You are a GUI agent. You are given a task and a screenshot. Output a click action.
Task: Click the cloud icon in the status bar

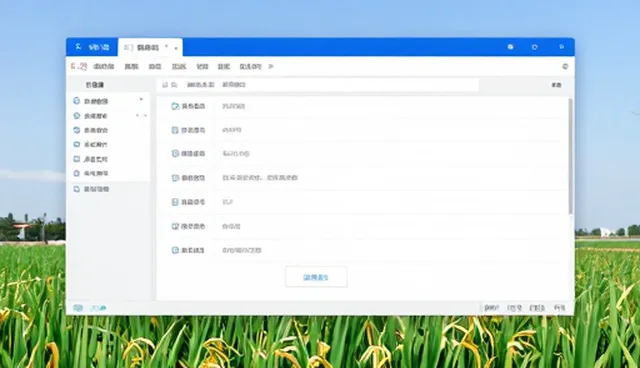tap(98, 308)
